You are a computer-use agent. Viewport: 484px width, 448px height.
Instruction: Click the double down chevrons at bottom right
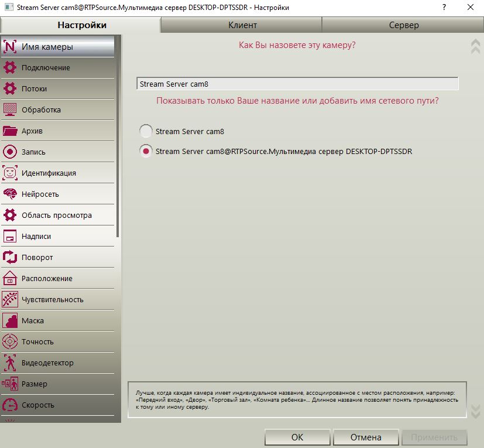point(476,411)
